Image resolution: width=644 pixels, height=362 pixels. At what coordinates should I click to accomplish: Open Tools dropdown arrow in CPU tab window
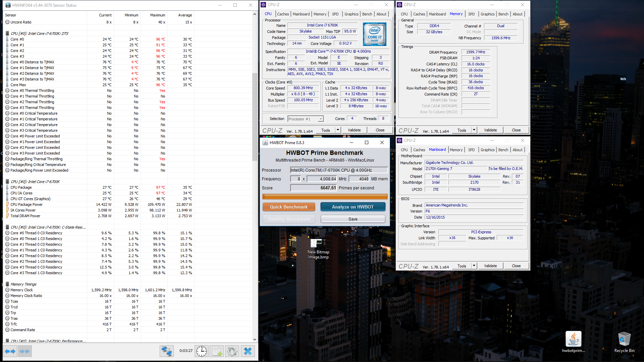338,130
